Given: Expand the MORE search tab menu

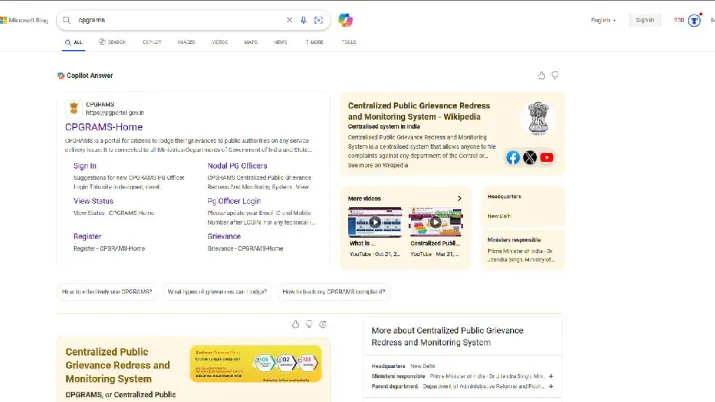Looking at the screenshot, I should pyautogui.click(x=314, y=42).
